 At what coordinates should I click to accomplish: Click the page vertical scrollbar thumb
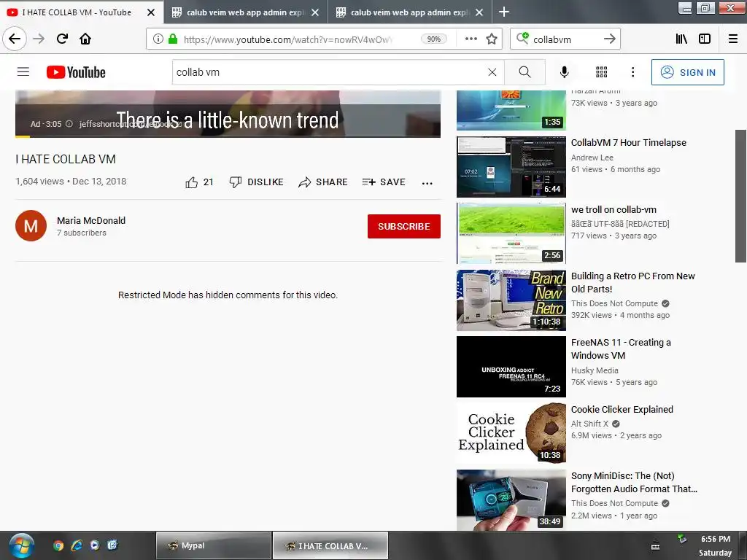[740, 195]
